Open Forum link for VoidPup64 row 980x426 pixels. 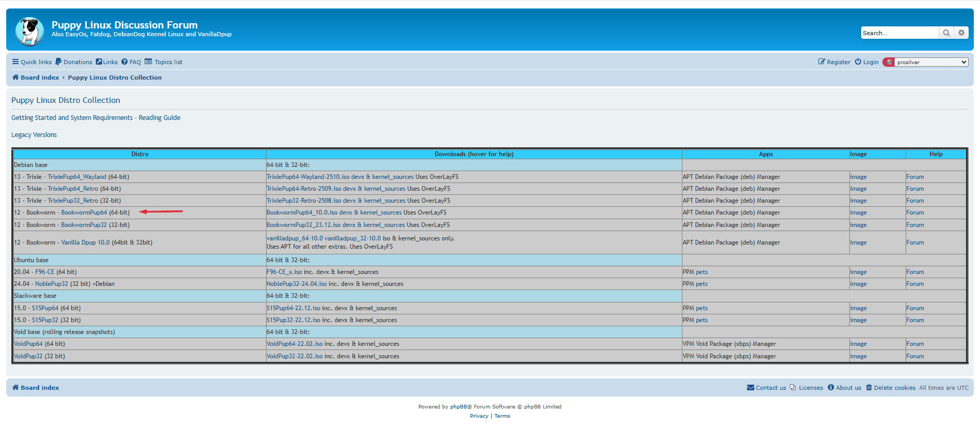915,344
